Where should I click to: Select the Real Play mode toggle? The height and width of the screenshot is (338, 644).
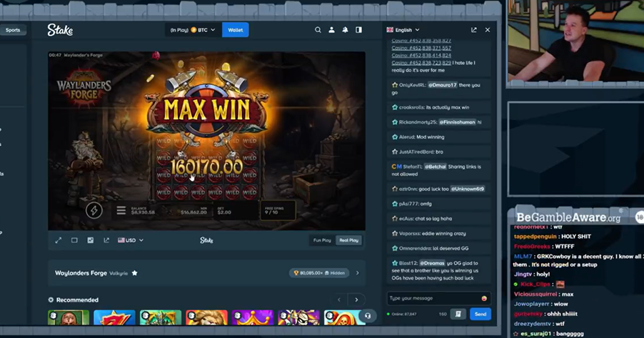(x=348, y=240)
